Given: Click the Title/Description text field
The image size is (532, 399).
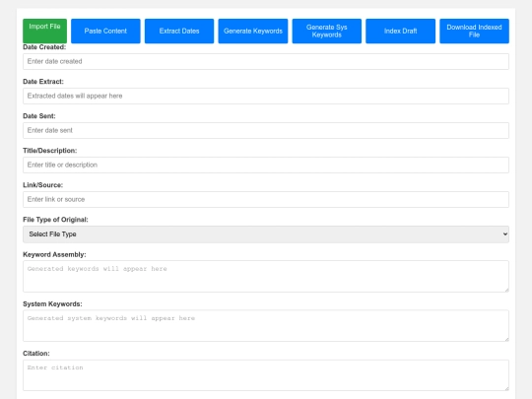Looking at the screenshot, I should (266, 165).
